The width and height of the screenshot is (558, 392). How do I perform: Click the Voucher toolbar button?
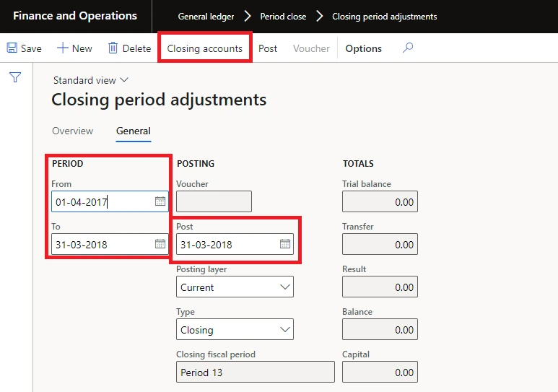click(311, 48)
